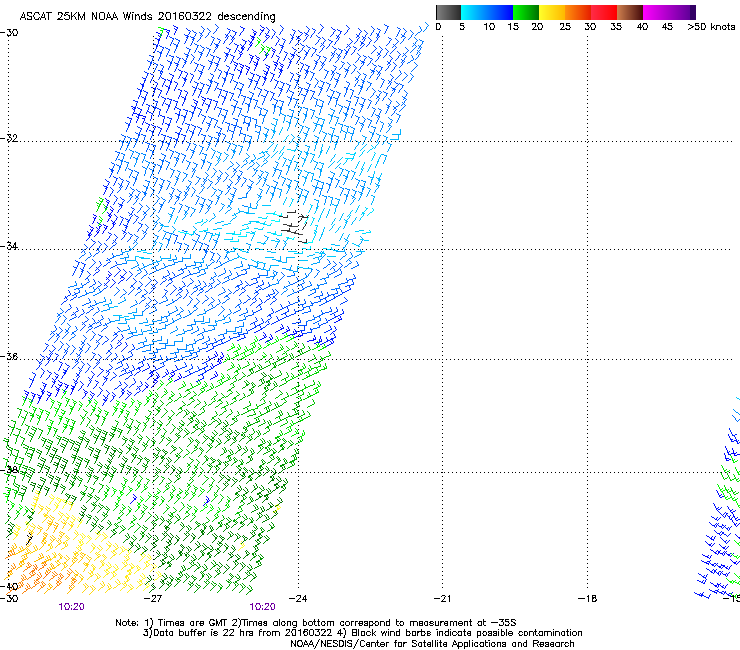Click the 10:20 timestamp left of -27 label

tap(71, 607)
